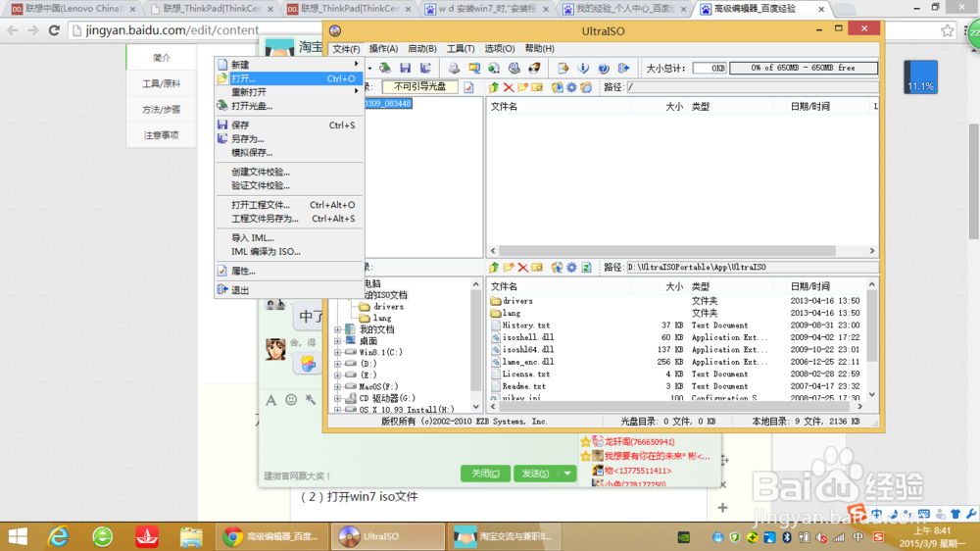The height and width of the screenshot is (551, 980).
Task: Expand the Win8.1(C:) drive node
Action: tap(337, 353)
